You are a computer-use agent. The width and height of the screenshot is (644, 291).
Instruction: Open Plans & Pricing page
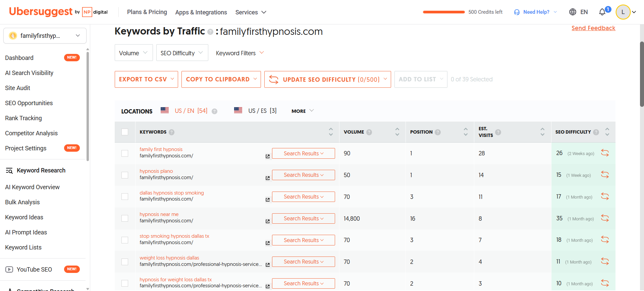tap(147, 12)
